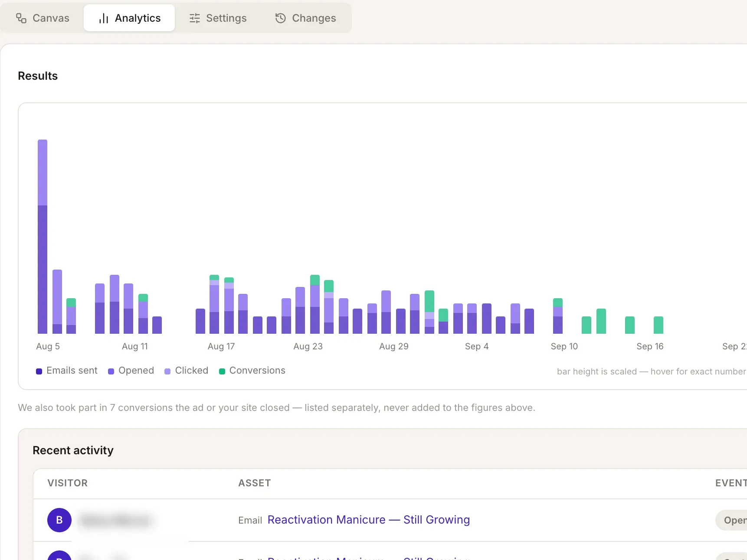Click the tallest bar above Aug 5
The image size is (747, 560).
click(43, 237)
